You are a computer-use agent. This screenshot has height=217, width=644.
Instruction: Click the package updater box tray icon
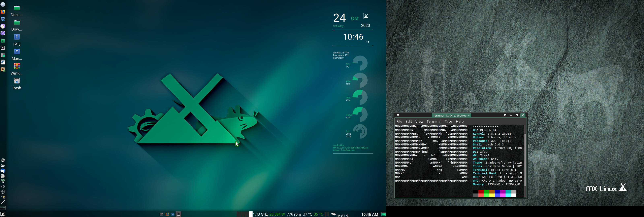click(3, 192)
